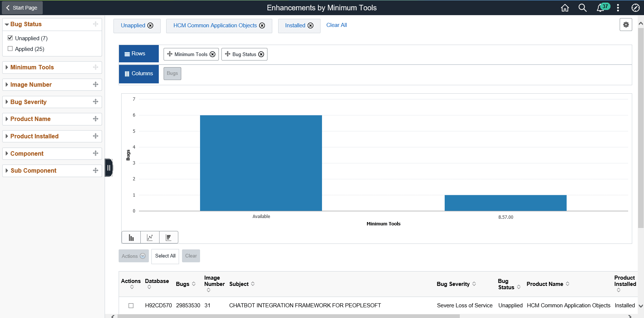Image resolution: width=644 pixels, height=318 pixels.
Task: Remove the Installed filter chip
Action: pos(311,25)
